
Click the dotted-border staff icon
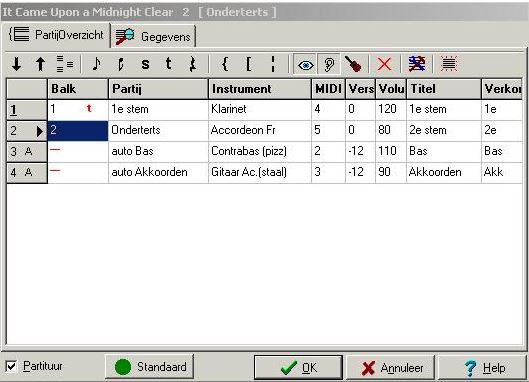tap(449, 64)
